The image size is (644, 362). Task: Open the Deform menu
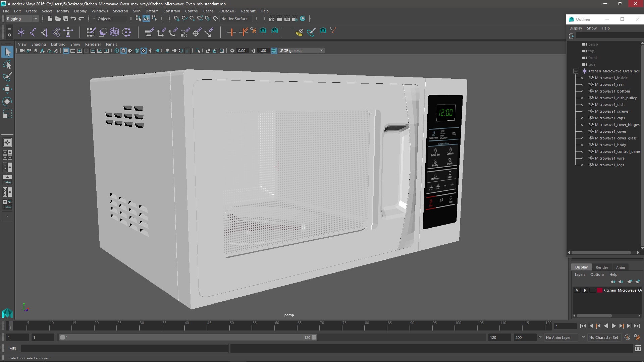pyautogui.click(x=152, y=11)
